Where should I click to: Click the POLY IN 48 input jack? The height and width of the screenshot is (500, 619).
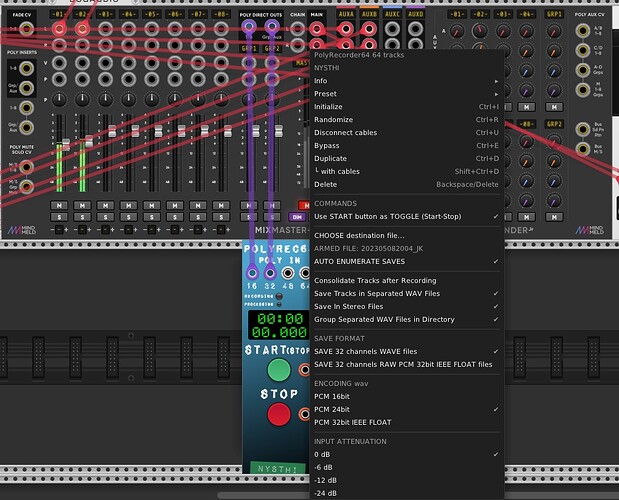(288, 273)
